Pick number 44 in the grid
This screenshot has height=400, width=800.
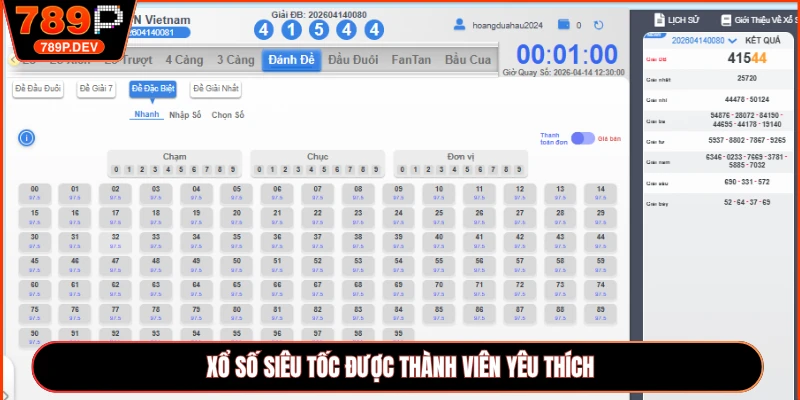[x=601, y=241]
